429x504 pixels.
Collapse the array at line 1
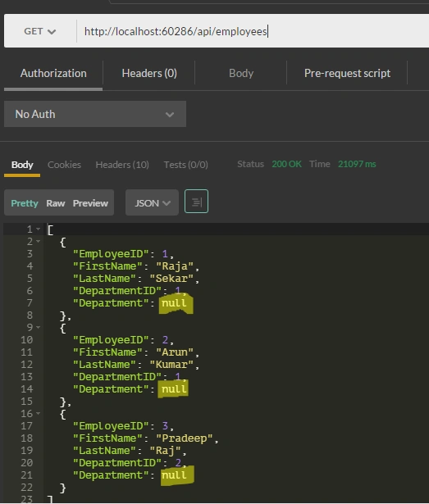(x=39, y=229)
